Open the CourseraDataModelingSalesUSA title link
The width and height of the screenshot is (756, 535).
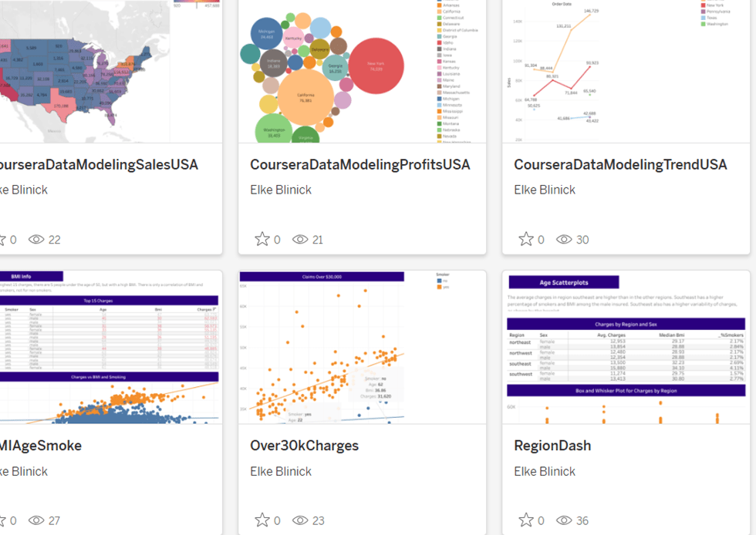99,165
